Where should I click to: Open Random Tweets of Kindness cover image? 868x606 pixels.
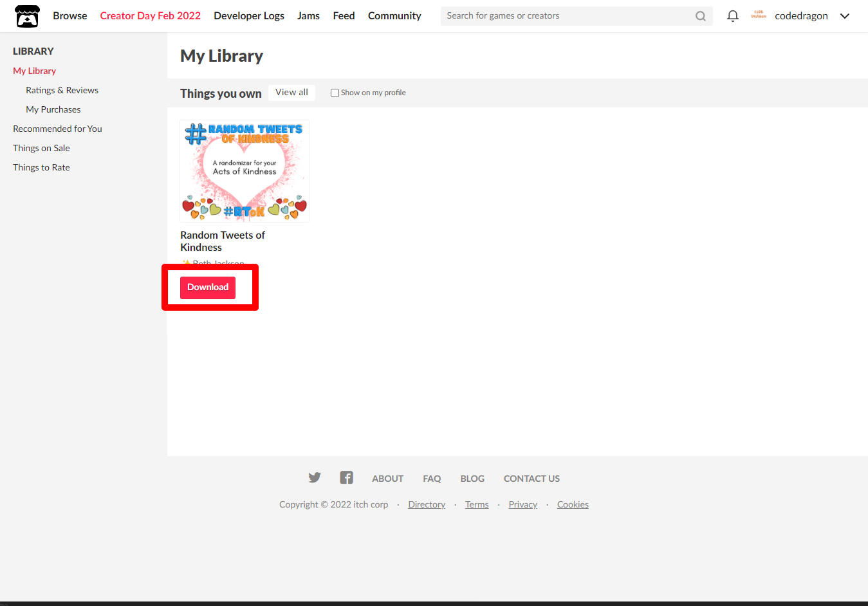click(x=245, y=171)
